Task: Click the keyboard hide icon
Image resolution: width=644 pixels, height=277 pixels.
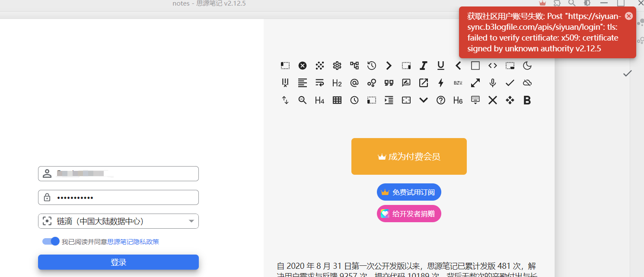Action: click(x=475, y=100)
